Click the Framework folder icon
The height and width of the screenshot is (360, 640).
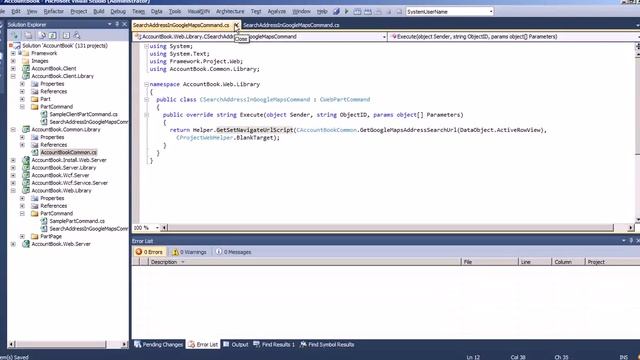26,53
